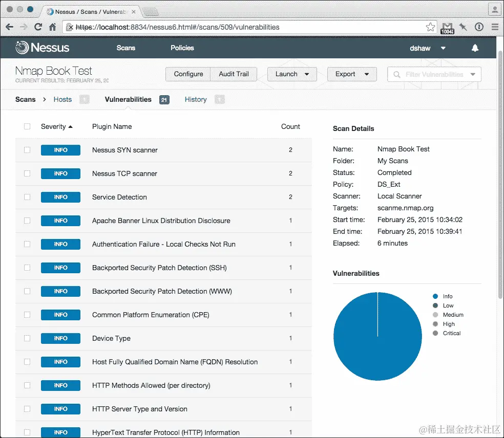
Task: Open notifications via the bell icon
Action: (475, 48)
